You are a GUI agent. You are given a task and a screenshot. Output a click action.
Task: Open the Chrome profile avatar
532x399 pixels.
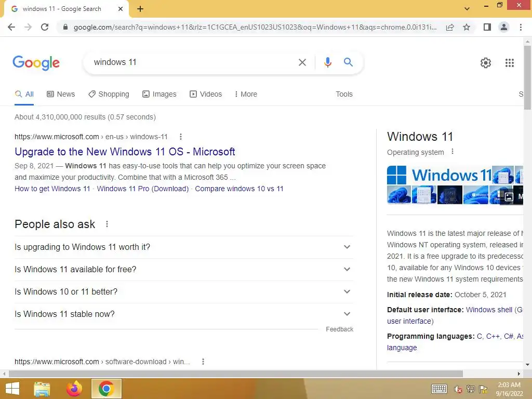point(504,27)
